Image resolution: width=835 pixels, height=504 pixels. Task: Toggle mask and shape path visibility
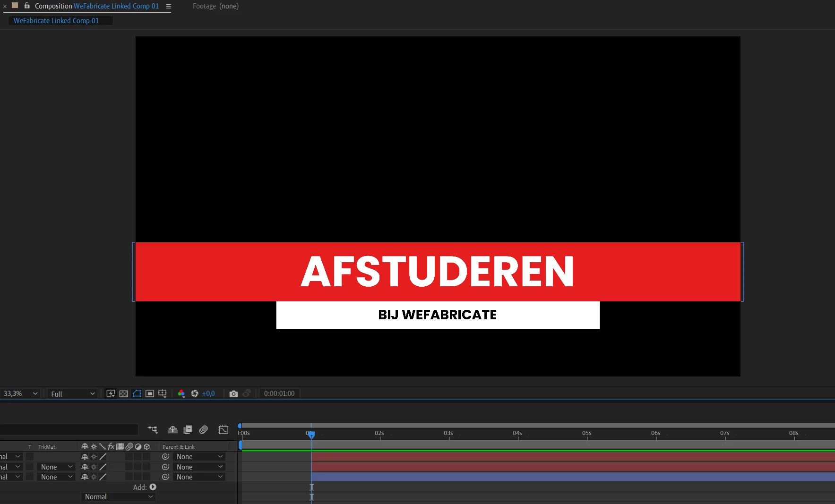[137, 393]
